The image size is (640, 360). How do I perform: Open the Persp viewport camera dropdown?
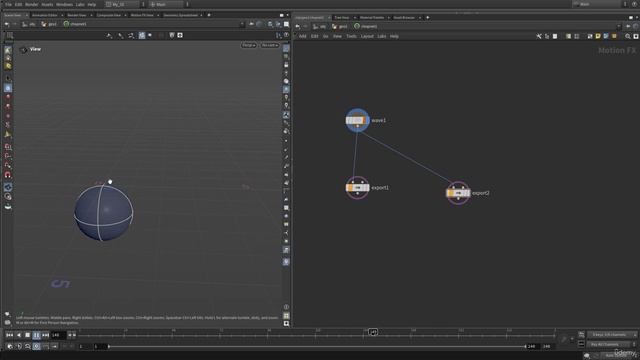(x=249, y=45)
